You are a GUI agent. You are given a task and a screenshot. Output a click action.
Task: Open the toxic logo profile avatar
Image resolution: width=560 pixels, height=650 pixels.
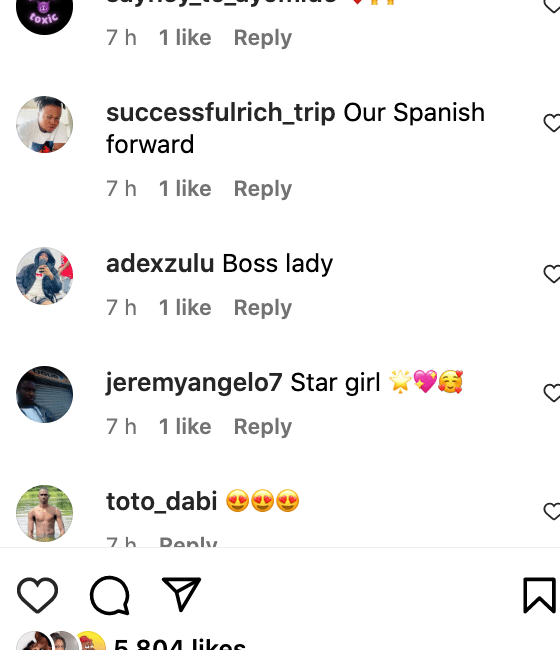(x=44, y=12)
